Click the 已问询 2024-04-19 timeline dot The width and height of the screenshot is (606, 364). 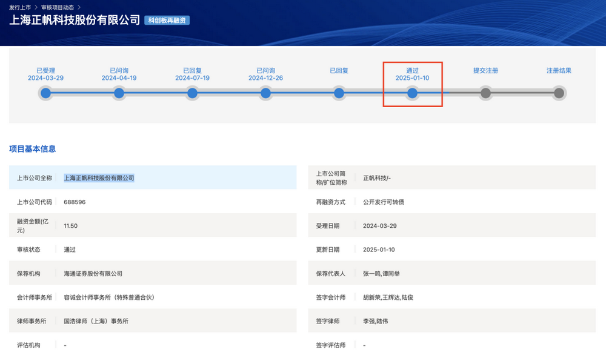click(x=119, y=93)
